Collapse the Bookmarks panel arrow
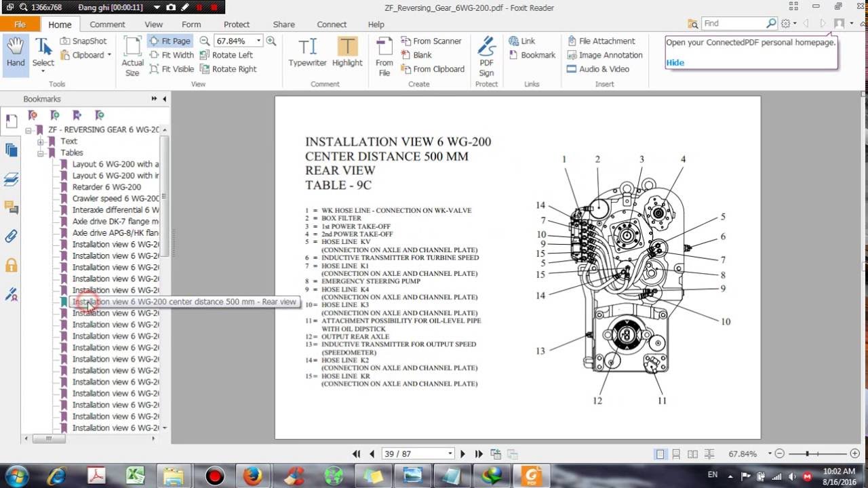 coord(164,99)
